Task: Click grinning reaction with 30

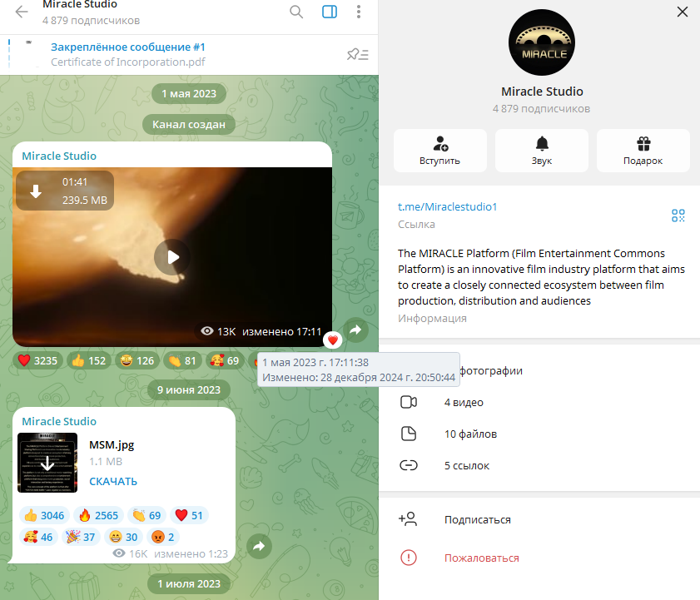Action: tap(124, 537)
